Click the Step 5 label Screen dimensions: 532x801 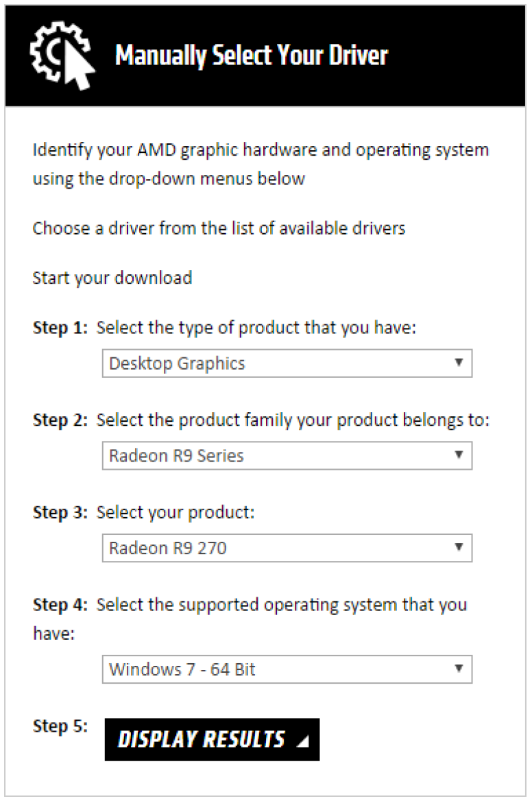point(60,726)
